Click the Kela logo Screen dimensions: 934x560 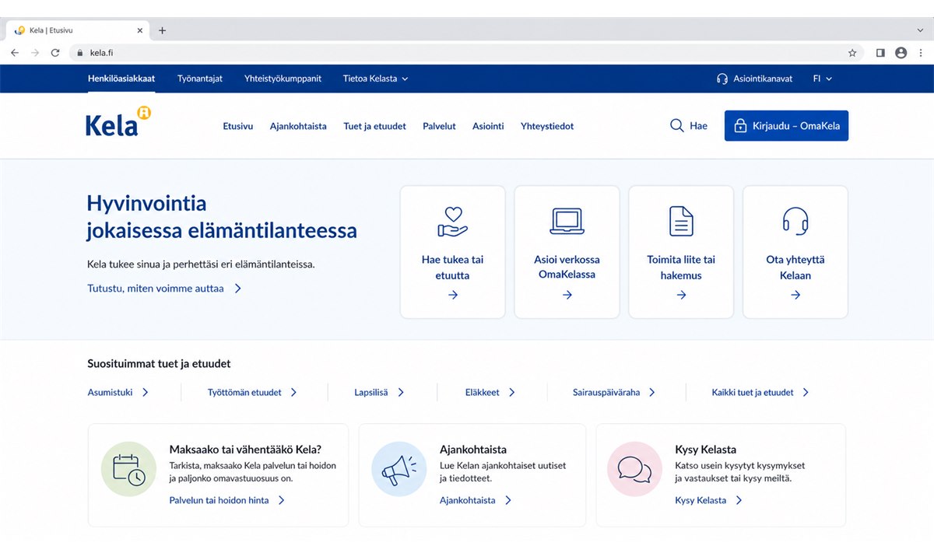coord(118,123)
